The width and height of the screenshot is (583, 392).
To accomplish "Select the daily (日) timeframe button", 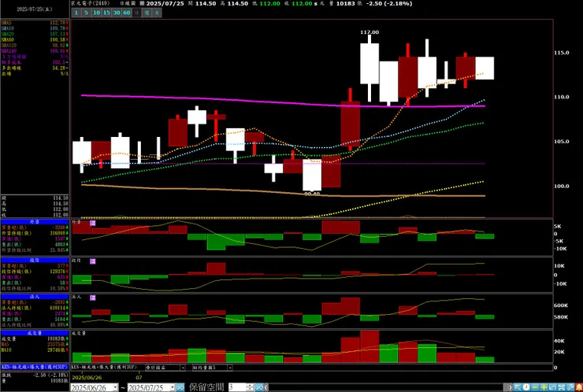I will click(137, 13).
